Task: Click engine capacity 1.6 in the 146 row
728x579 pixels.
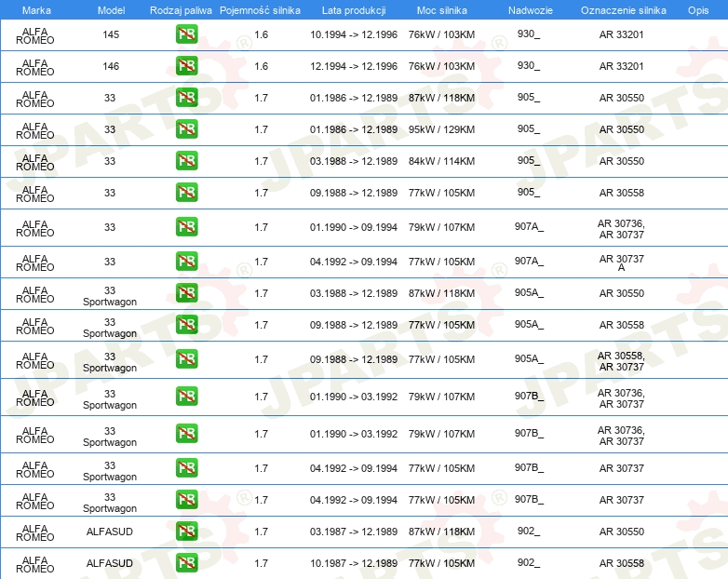Action: pos(262,66)
